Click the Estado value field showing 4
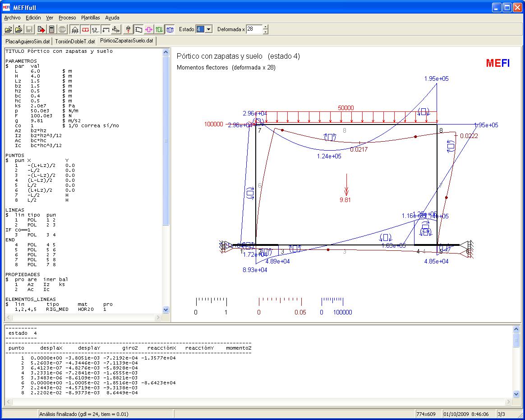 coord(200,29)
